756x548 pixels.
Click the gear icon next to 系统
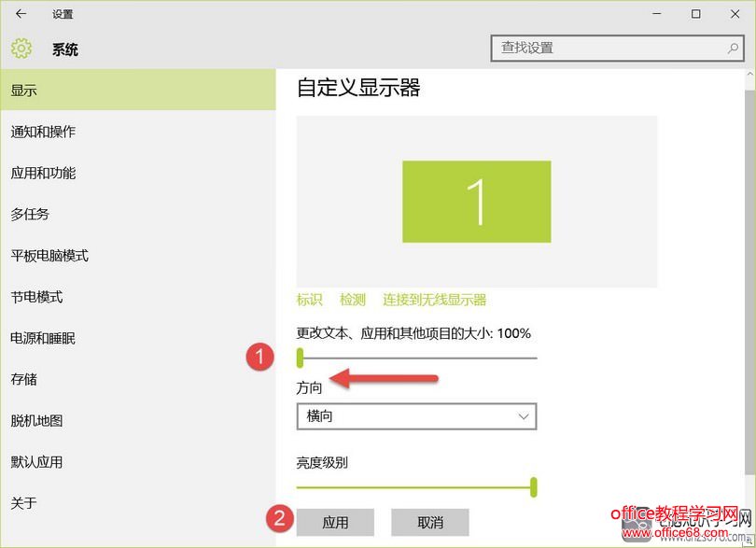21,48
